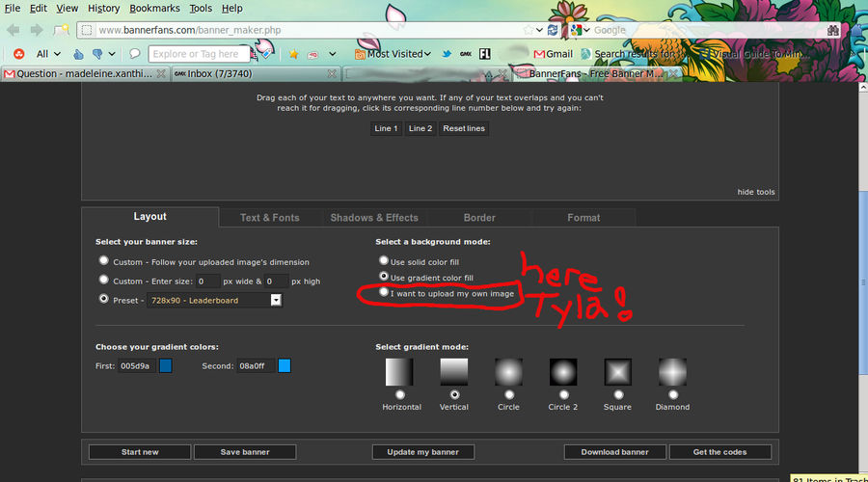Image resolution: width=868 pixels, height=482 pixels.
Task: Open the address bar history dropdown arrow
Action: pyautogui.click(x=539, y=30)
